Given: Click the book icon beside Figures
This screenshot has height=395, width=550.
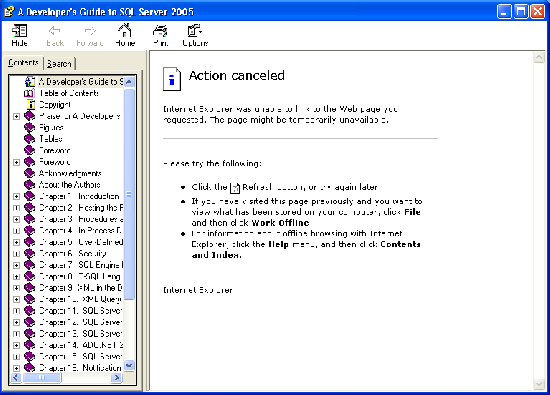Looking at the screenshot, I should tap(29, 128).
